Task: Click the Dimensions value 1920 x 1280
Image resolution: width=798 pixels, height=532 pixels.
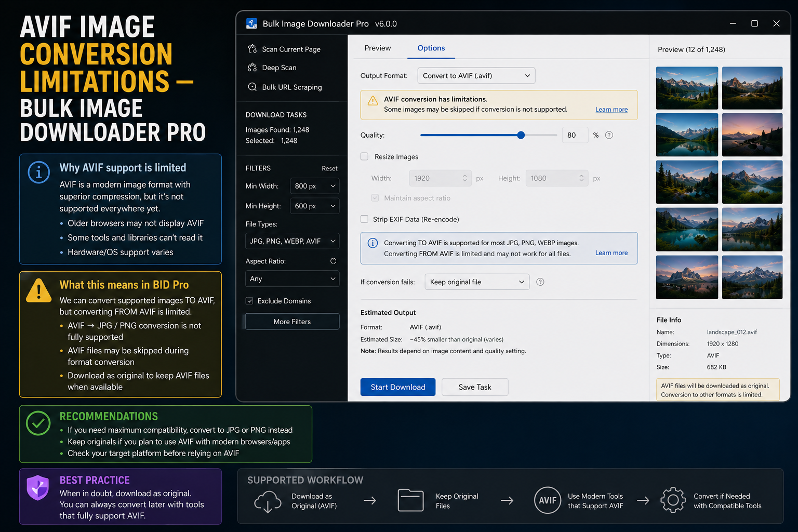Action: point(722,344)
